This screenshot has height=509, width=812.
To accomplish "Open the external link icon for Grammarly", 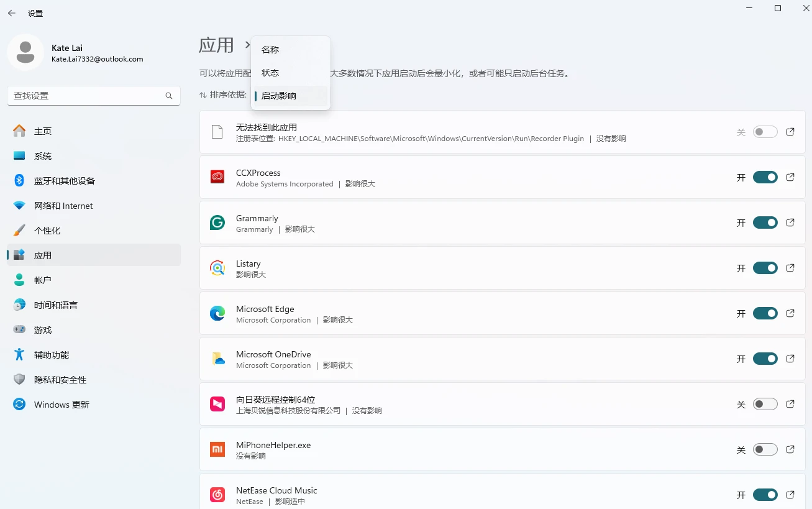I will click(790, 222).
